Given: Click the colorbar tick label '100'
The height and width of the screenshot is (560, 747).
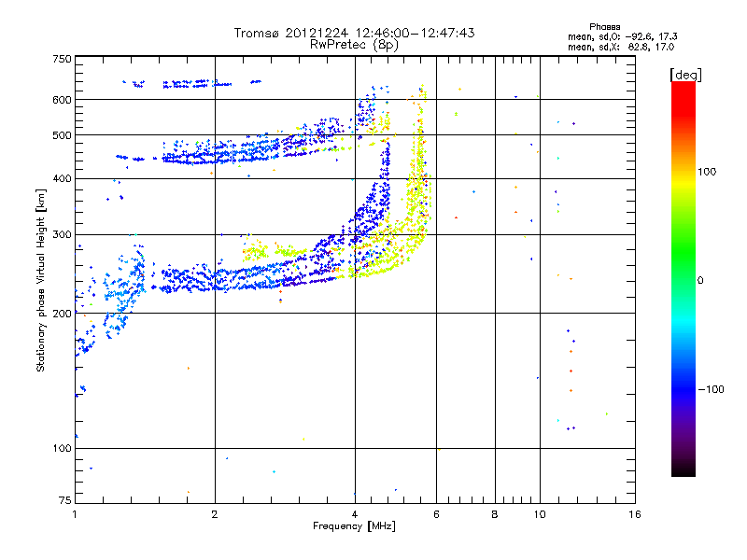Looking at the screenshot, I should 707,172.
